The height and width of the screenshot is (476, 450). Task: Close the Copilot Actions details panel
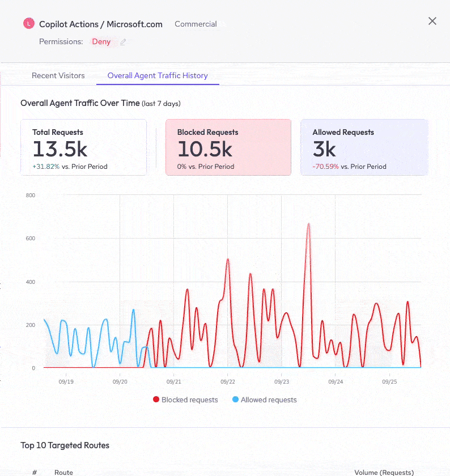coord(432,21)
